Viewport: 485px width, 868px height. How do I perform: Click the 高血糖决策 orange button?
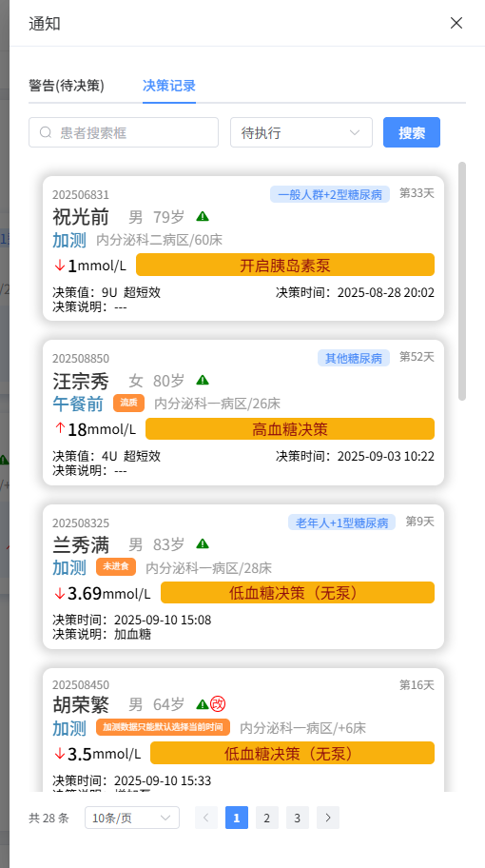(x=290, y=429)
